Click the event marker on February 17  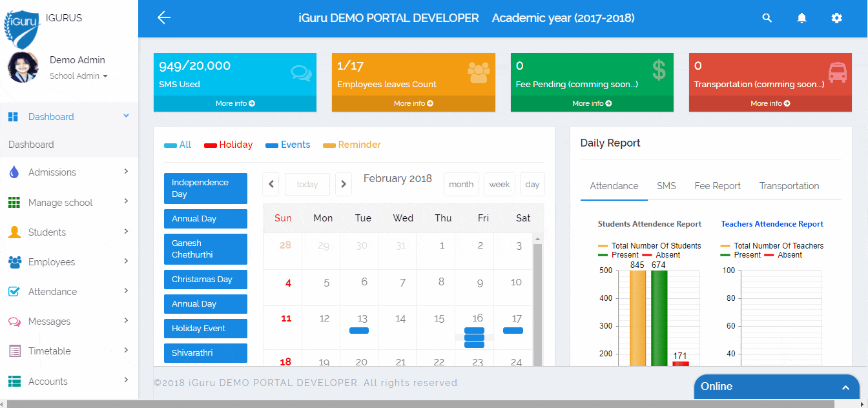coord(513,331)
